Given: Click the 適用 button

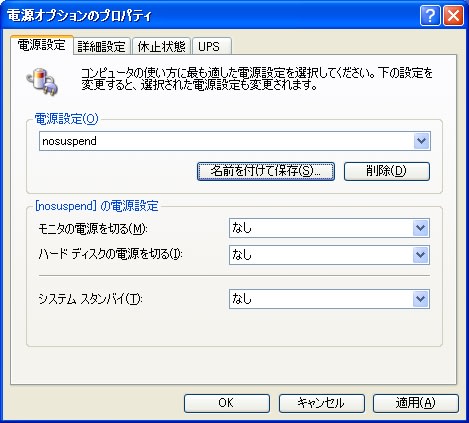Looking at the screenshot, I should point(416,403).
